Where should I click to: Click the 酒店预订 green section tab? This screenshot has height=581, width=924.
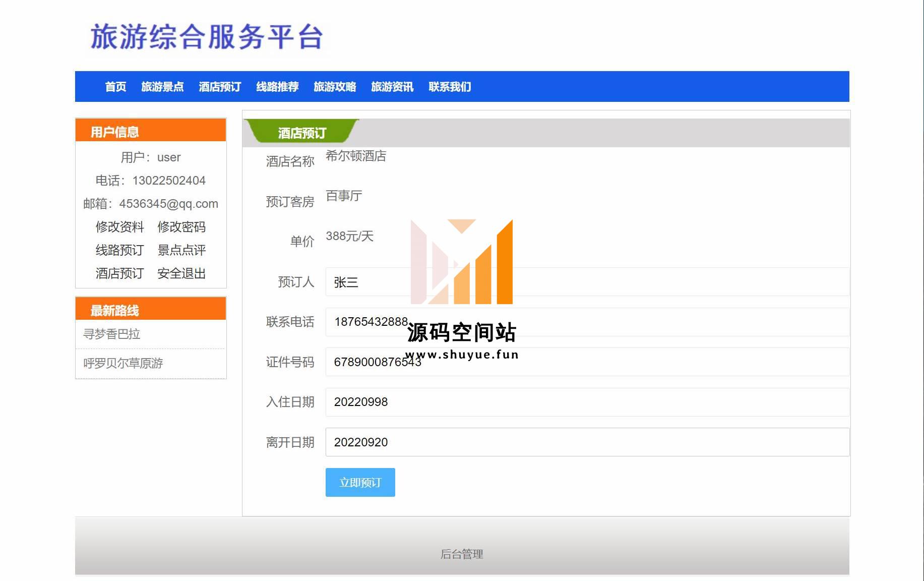tap(301, 132)
